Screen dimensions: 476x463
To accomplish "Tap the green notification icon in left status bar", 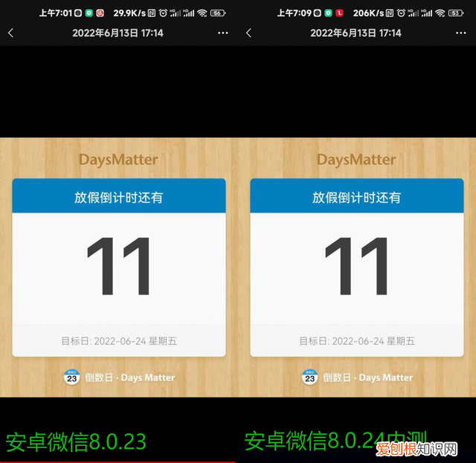I will pyautogui.click(x=89, y=13).
